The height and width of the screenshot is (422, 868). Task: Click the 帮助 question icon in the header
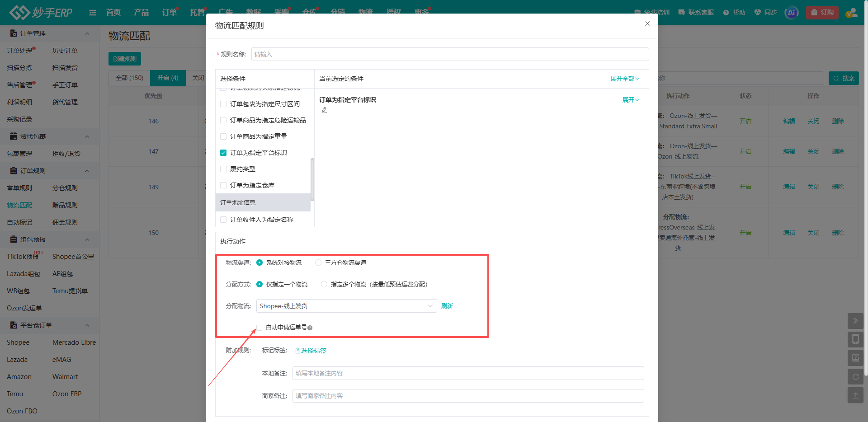click(726, 13)
